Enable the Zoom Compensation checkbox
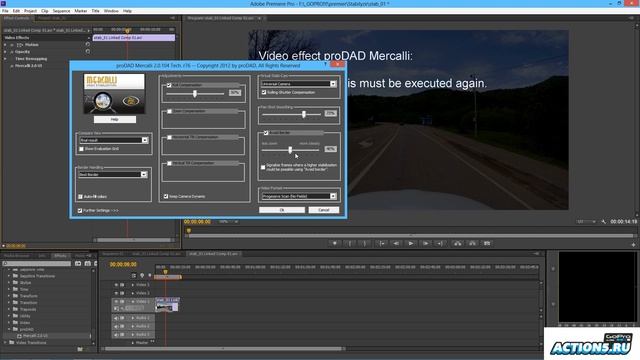The image size is (640, 360). click(x=169, y=111)
